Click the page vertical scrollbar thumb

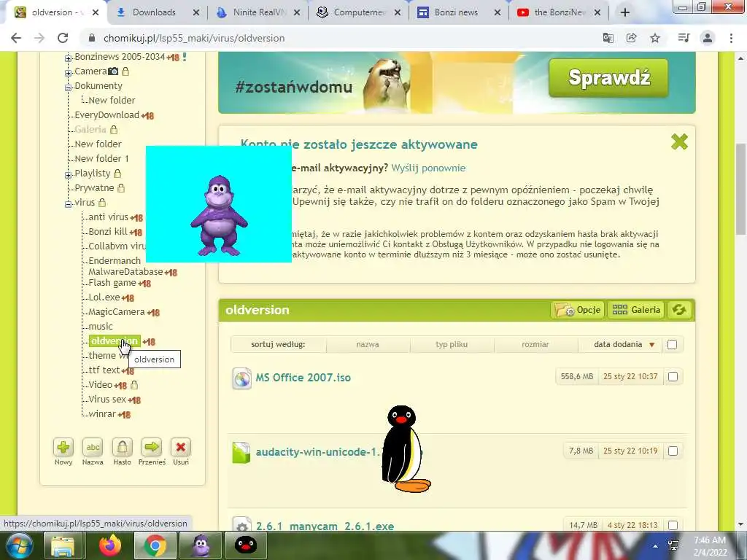(740, 189)
